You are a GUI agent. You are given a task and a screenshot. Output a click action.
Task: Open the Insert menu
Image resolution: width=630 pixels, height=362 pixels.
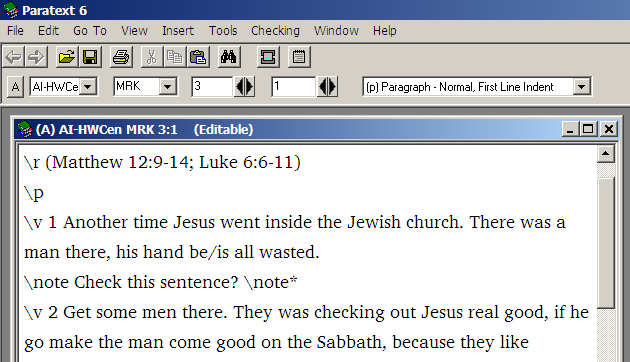(178, 31)
